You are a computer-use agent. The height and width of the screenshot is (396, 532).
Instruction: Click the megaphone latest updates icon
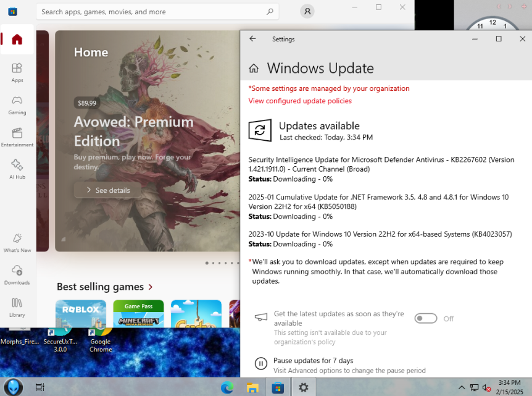pos(261,317)
